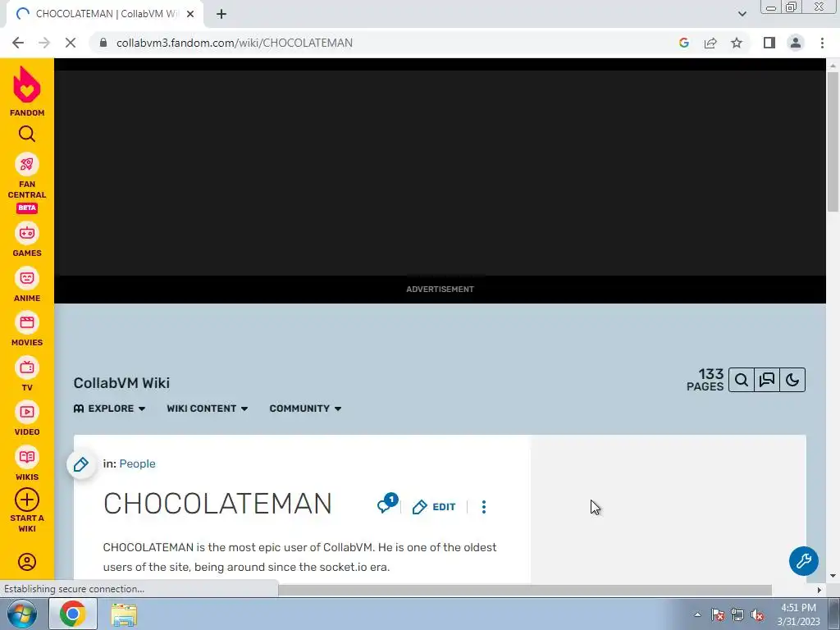Image resolution: width=840 pixels, height=630 pixels.
Task: Stop loading the page with the X button
Action: [71, 43]
